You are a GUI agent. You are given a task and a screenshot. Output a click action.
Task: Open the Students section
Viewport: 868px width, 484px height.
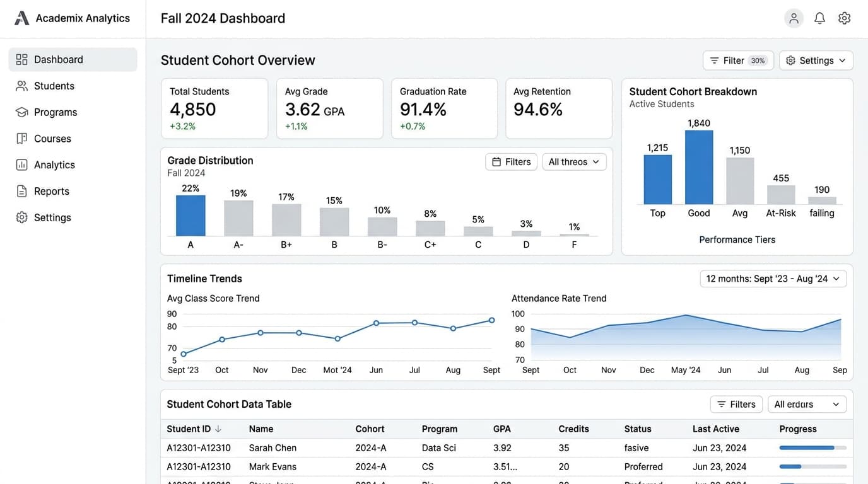click(x=73, y=86)
